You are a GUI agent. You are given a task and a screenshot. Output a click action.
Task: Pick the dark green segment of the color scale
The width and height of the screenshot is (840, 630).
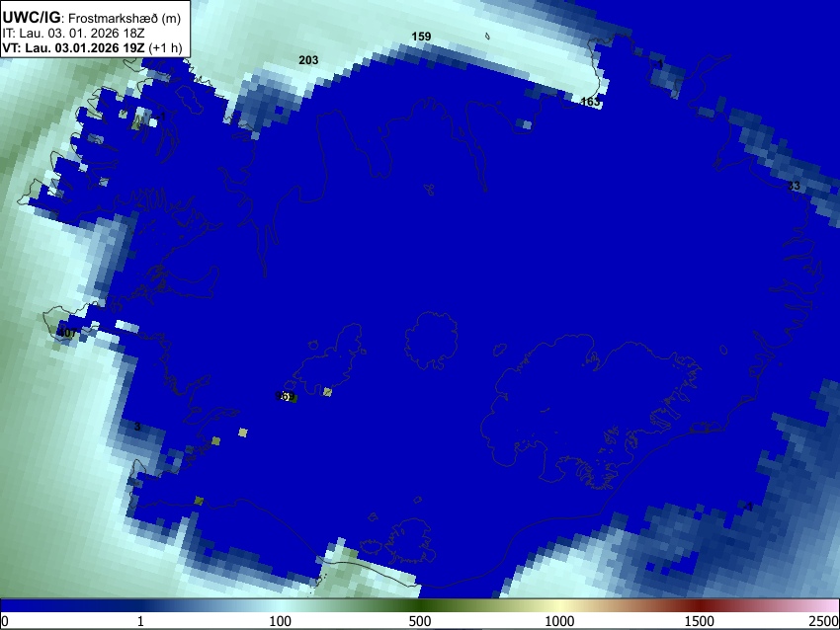[x=420, y=605]
